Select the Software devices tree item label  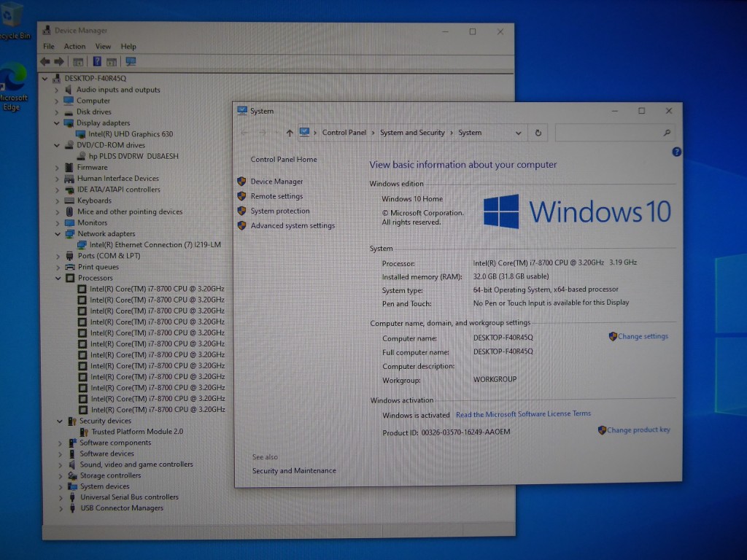[107, 454]
